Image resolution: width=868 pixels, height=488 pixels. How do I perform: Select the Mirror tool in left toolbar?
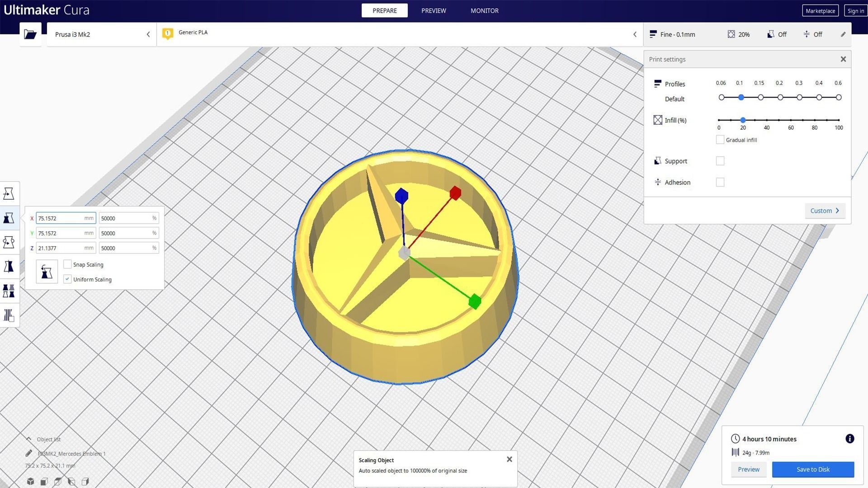coord(9,267)
